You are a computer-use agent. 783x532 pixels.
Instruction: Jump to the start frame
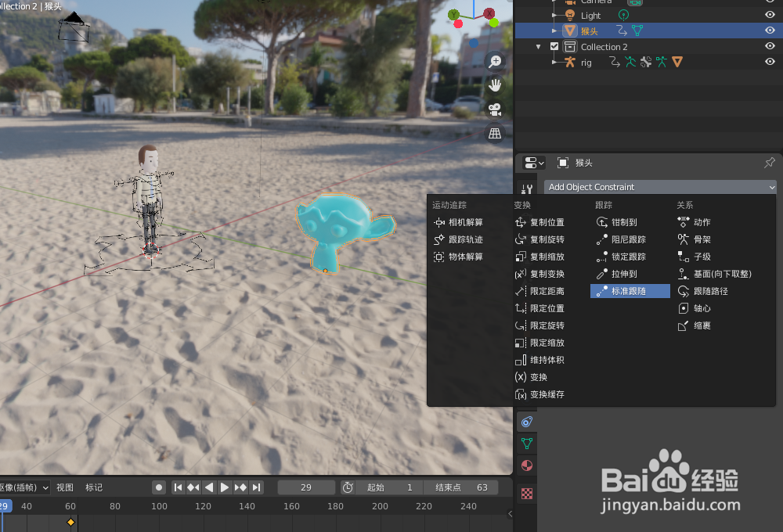178,487
